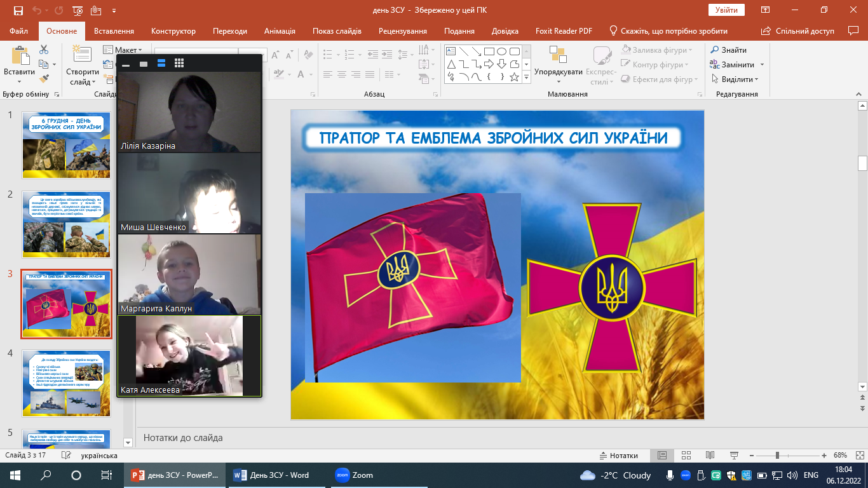
Task: Open the Замінити dropdown arrow
Action: point(762,65)
